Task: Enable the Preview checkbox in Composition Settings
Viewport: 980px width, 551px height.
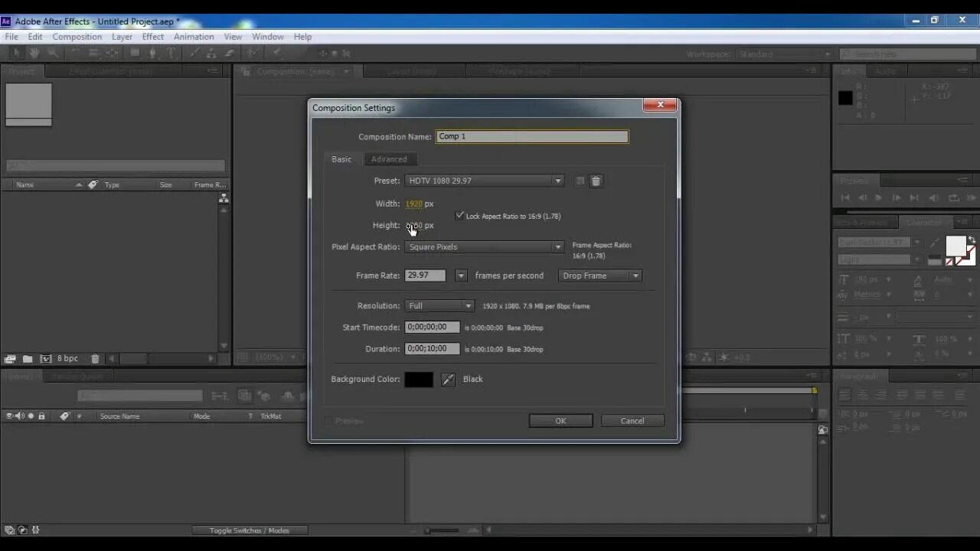Action: 328,421
